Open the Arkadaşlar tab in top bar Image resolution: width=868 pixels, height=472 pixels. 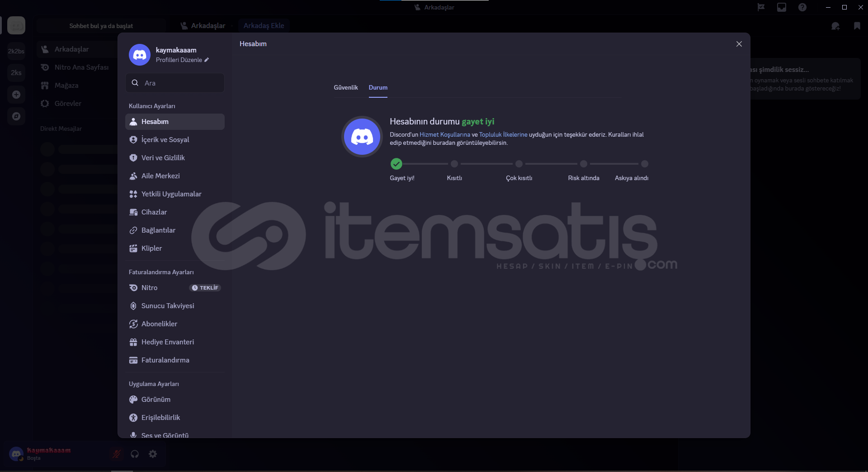pyautogui.click(x=203, y=26)
